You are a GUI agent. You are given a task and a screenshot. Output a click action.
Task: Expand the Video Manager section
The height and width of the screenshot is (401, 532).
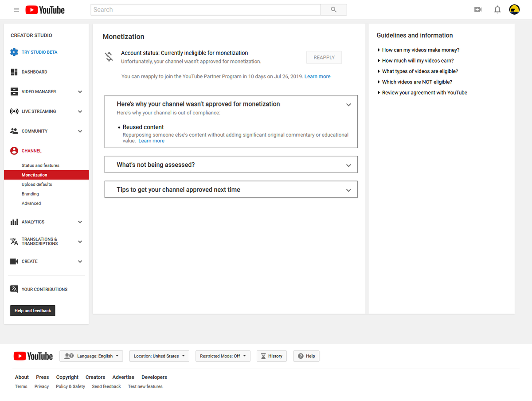pyautogui.click(x=80, y=92)
